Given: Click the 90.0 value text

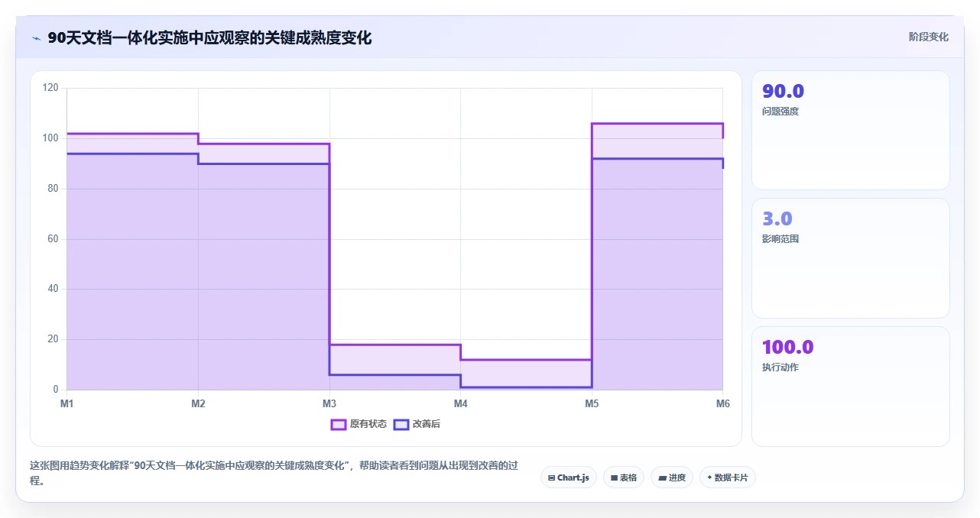Looking at the screenshot, I should tap(783, 92).
